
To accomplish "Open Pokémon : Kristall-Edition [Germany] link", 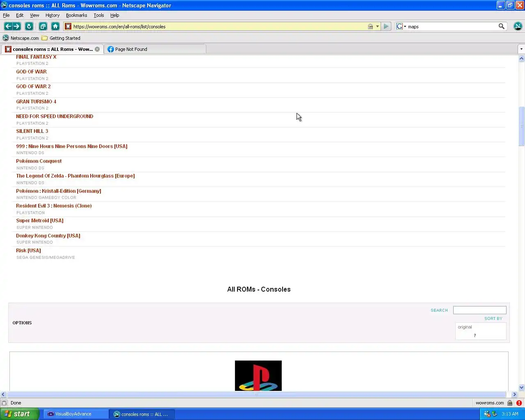I will pos(59,191).
